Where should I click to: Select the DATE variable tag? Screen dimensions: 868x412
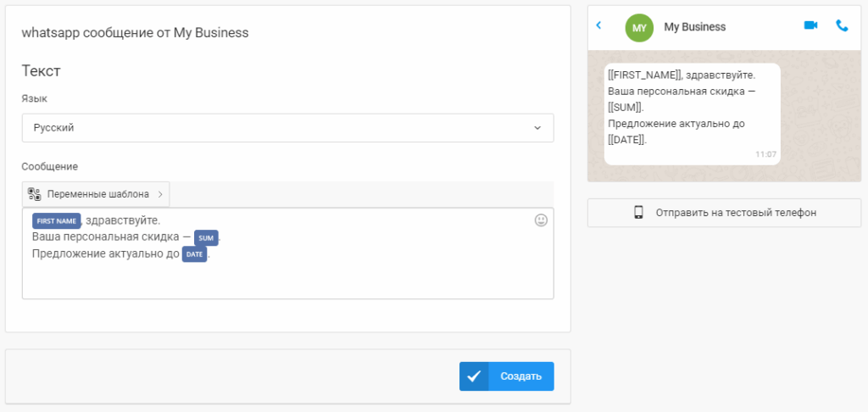(194, 254)
